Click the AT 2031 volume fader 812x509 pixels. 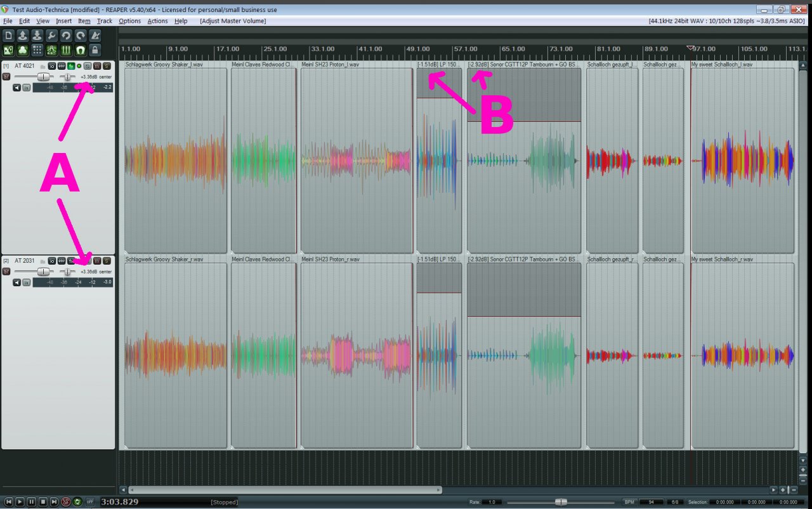(43, 272)
